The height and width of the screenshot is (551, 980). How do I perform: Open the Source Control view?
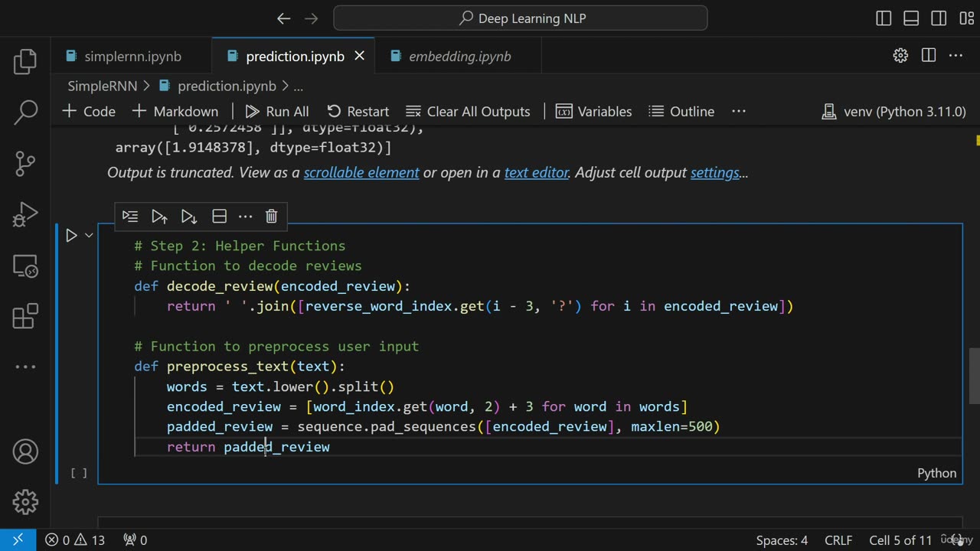[25, 163]
